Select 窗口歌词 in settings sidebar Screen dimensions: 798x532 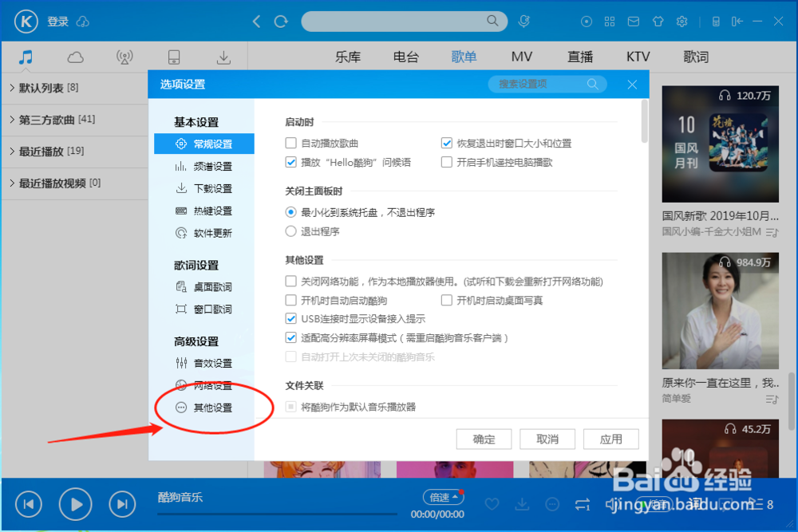click(x=204, y=309)
